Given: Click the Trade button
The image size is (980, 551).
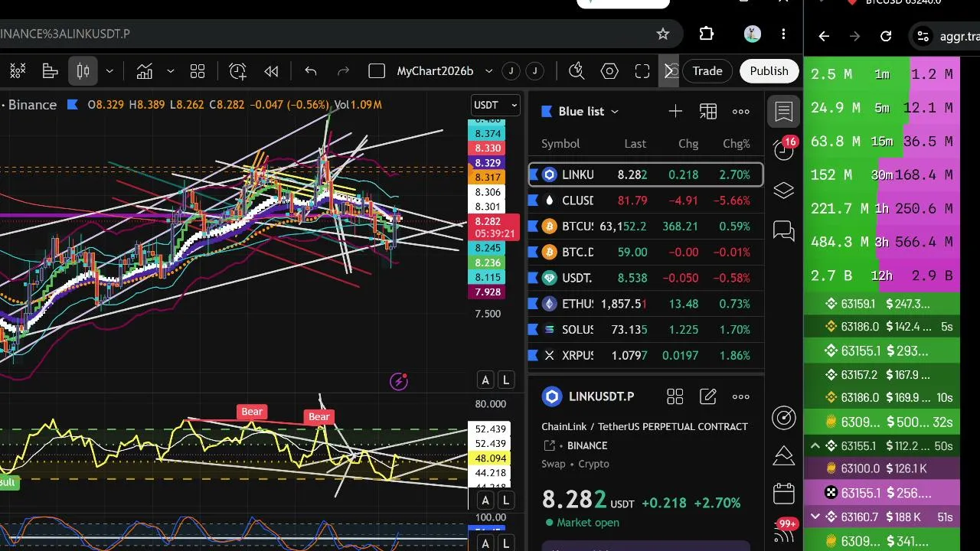Looking at the screenshot, I should point(707,71).
